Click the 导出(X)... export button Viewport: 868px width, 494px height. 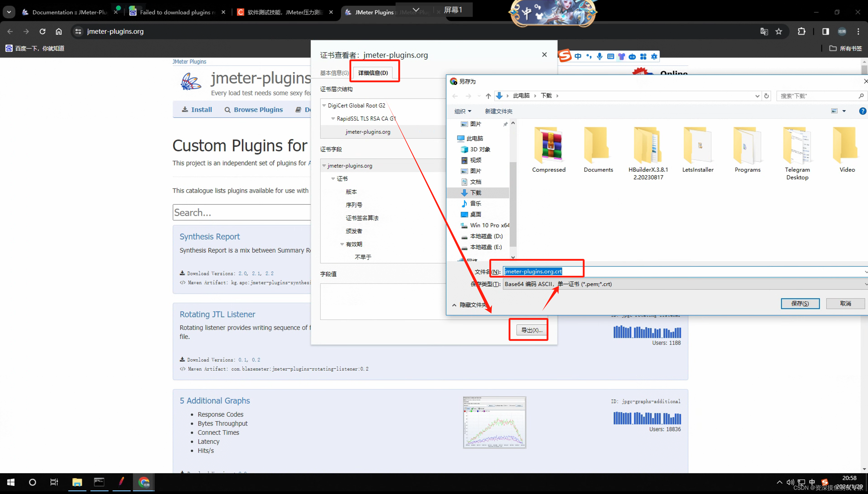coord(532,330)
